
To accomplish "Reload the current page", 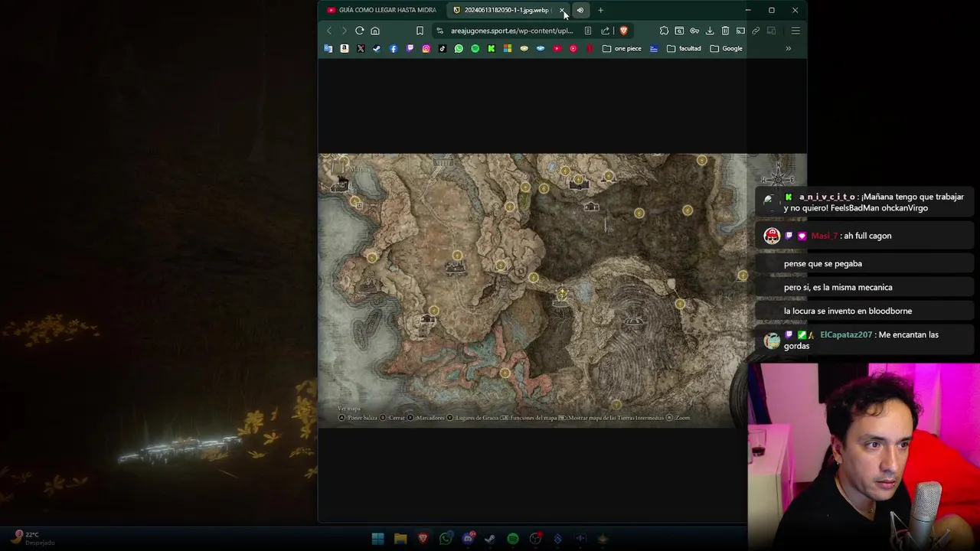I will [x=359, y=31].
